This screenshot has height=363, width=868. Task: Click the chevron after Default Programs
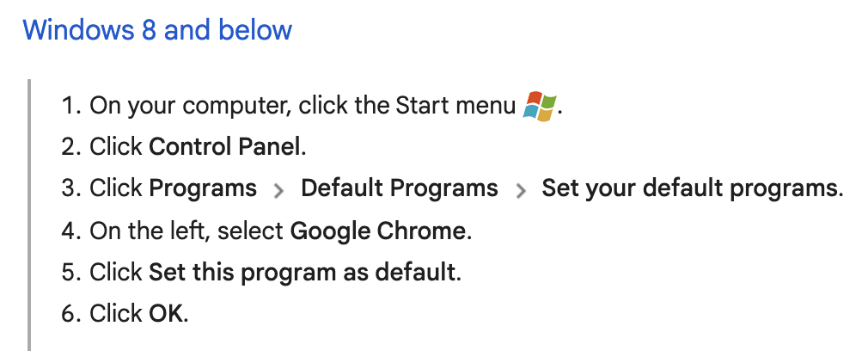520,191
